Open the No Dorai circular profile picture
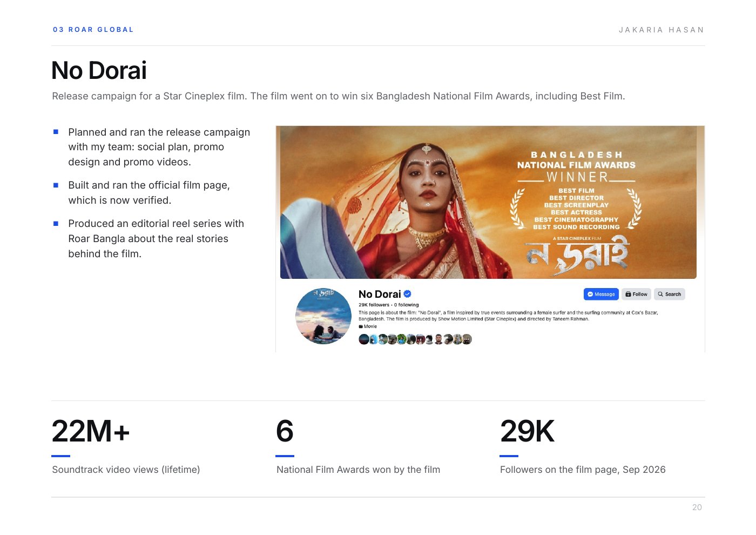This screenshot has height=535, width=756. 323,316
